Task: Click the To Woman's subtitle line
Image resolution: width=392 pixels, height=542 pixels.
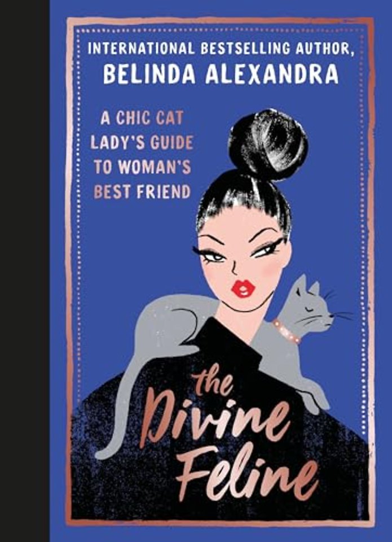Action: point(142,167)
